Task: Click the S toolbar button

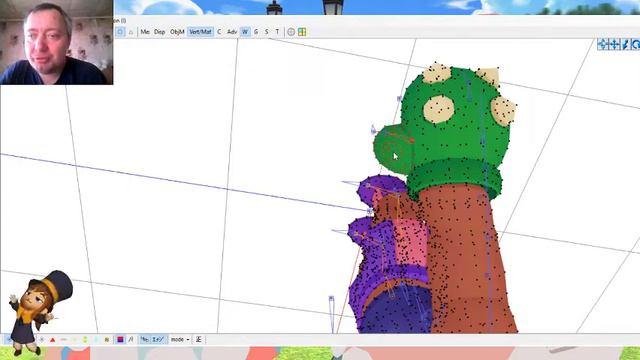Action: click(267, 32)
